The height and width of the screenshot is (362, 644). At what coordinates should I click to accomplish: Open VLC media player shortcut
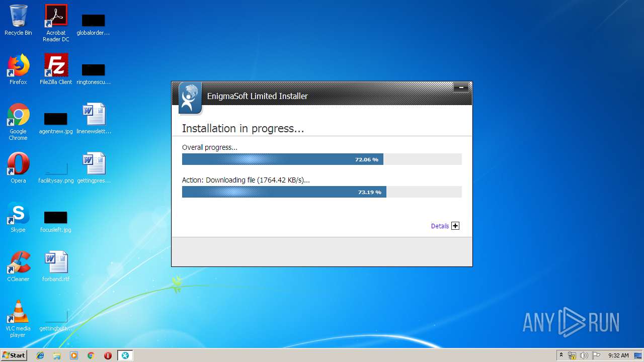pos(18,319)
